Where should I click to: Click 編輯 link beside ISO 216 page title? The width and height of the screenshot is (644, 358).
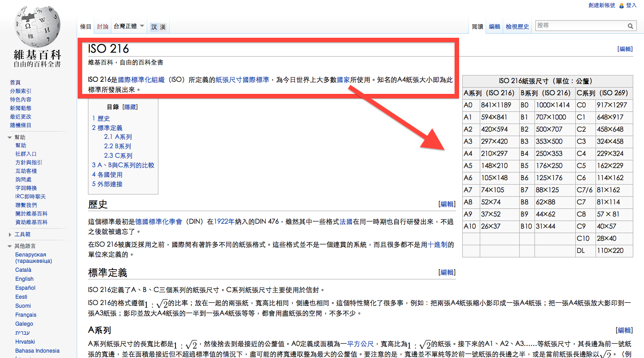pos(626,49)
